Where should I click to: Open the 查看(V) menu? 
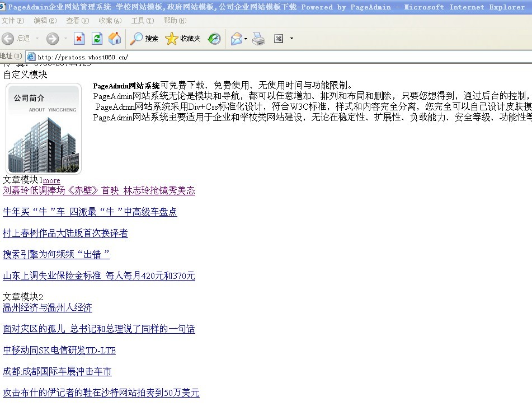77,21
